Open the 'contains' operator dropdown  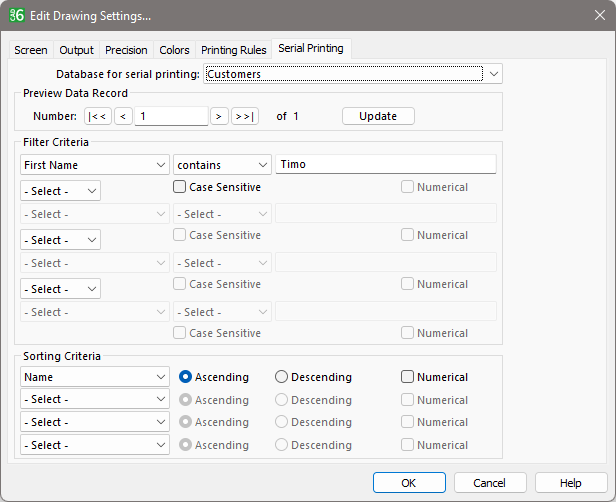tap(222, 165)
